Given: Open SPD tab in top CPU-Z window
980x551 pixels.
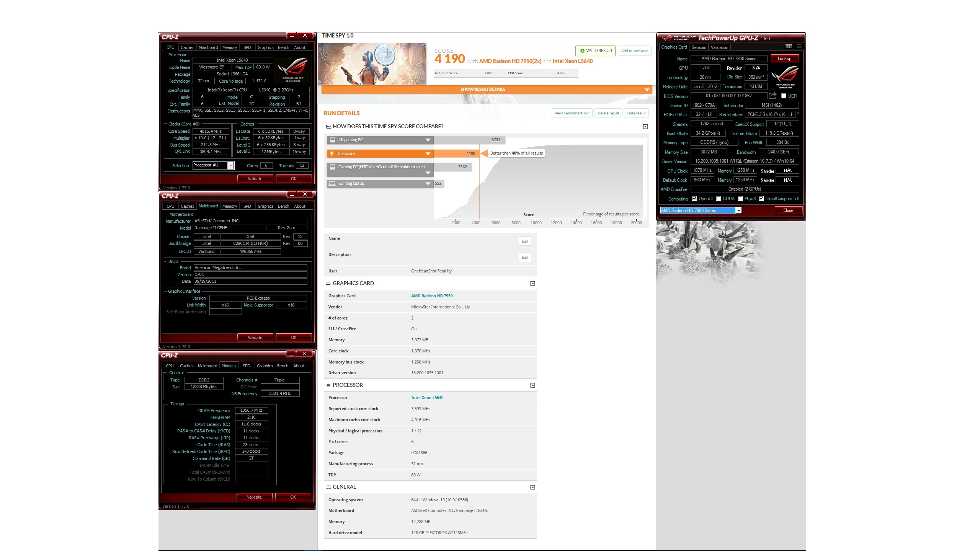Looking at the screenshot, I should [x=247, y=47].
